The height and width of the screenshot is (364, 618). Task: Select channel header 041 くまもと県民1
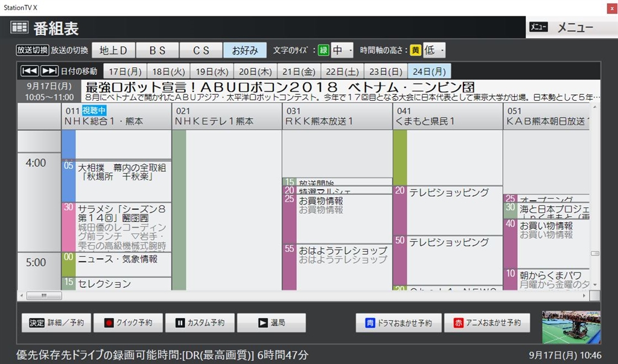(448, 117)
